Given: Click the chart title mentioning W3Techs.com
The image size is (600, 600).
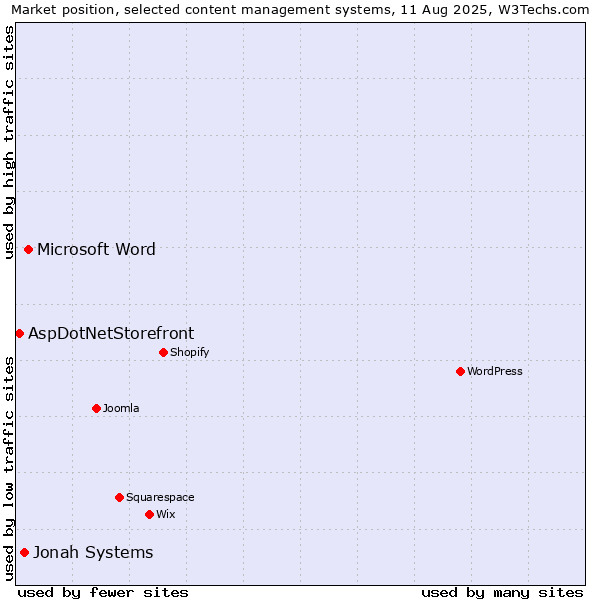Looking at the screenshot, I should pos(300,10).
